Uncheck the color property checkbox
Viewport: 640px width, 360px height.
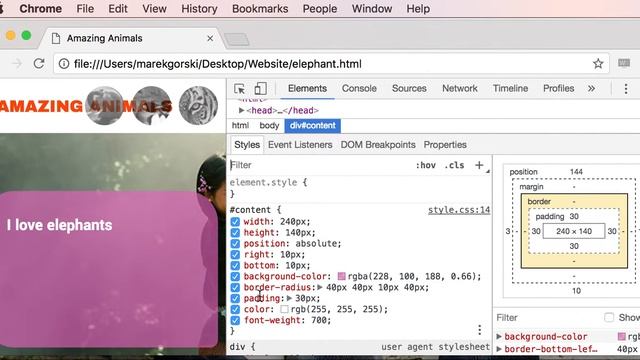pyautogui.click(x=235, y=309)
